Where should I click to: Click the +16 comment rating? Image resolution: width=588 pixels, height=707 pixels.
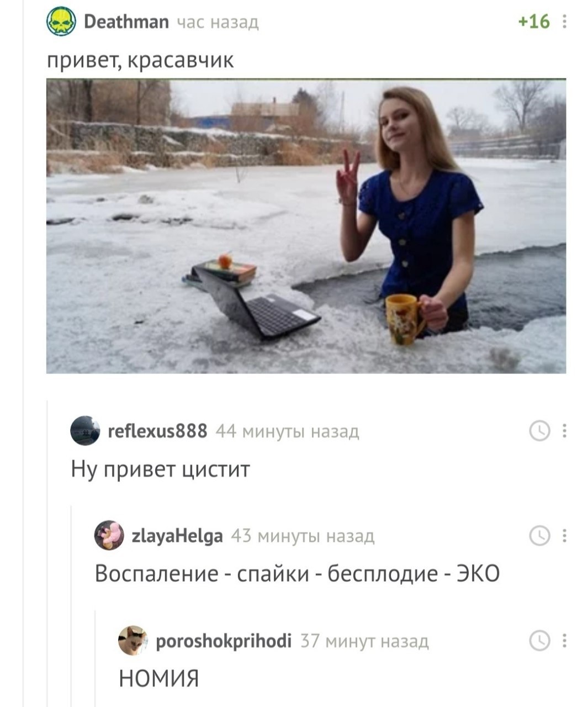[534, 22]
